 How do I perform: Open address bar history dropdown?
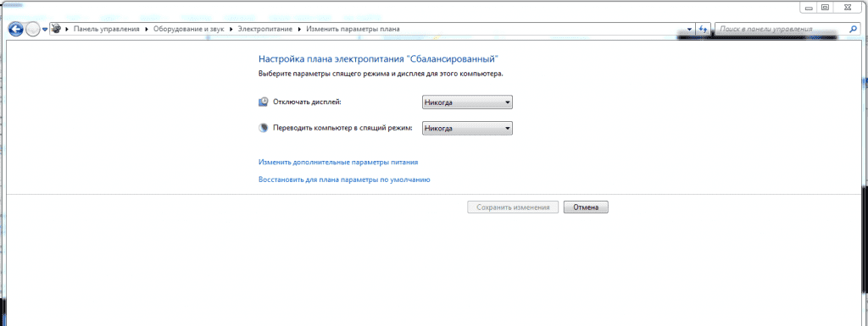point(689,29)
